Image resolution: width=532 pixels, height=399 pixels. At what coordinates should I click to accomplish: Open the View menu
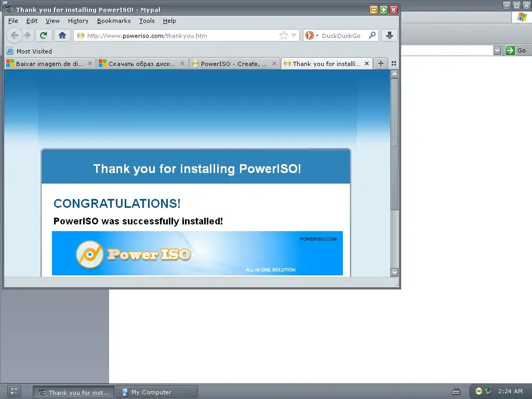coord(52,21)
